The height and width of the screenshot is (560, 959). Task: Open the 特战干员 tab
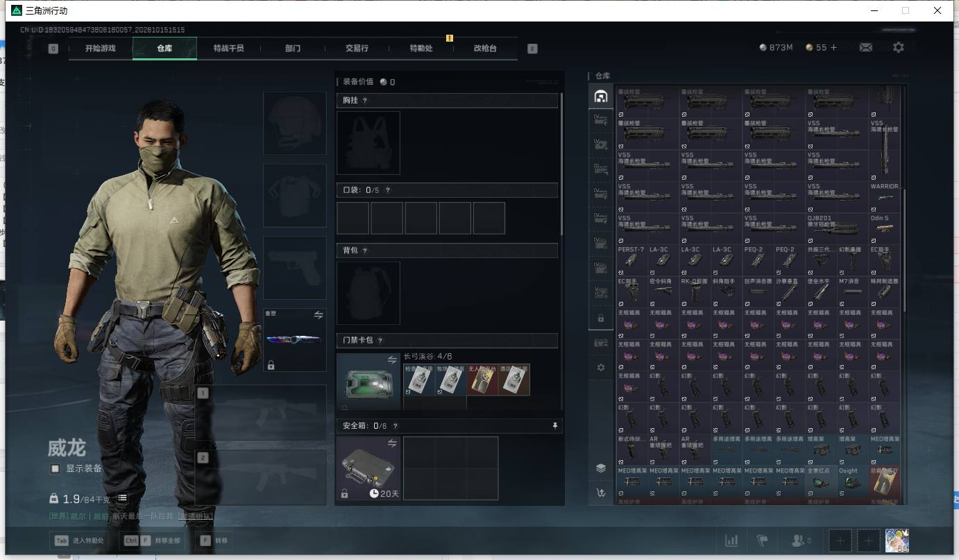tap(229, 49)
